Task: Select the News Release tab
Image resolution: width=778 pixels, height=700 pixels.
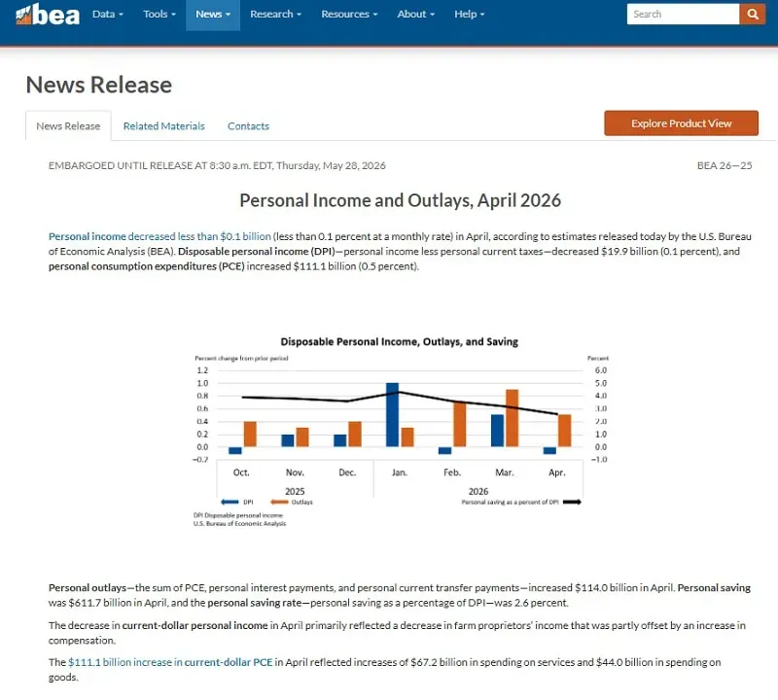Action: 68,126
